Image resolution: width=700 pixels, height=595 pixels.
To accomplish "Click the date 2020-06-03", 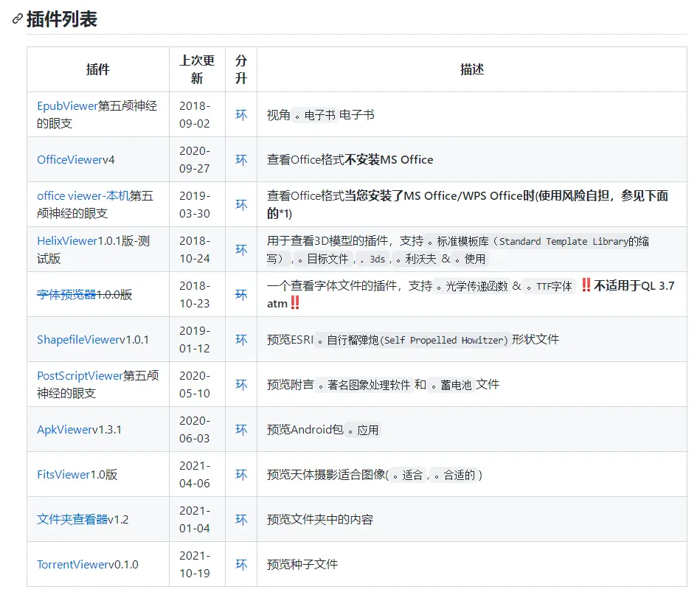I will (195, 430).
